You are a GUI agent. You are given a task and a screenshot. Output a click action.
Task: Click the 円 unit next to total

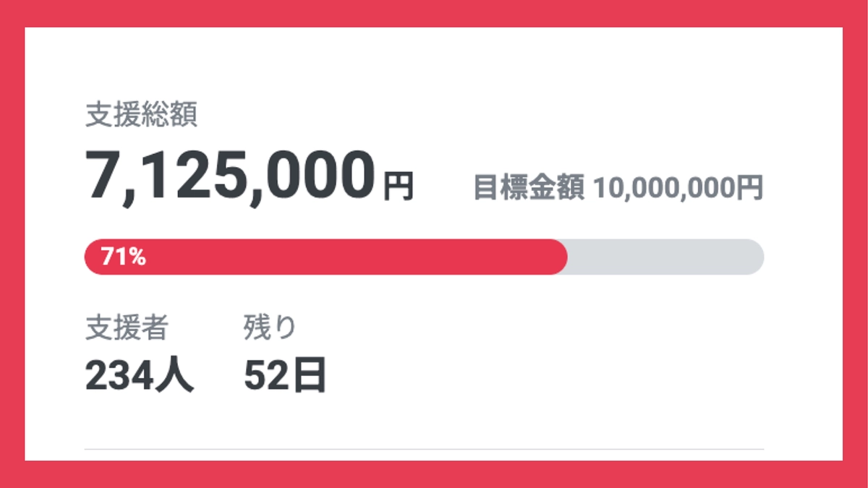point(398,187)
